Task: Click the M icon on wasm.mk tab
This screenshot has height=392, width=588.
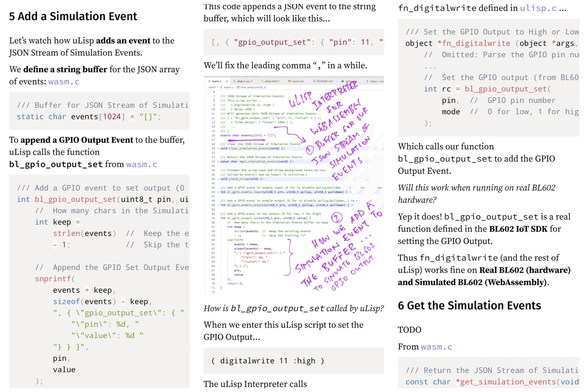Action: (289, 81)
